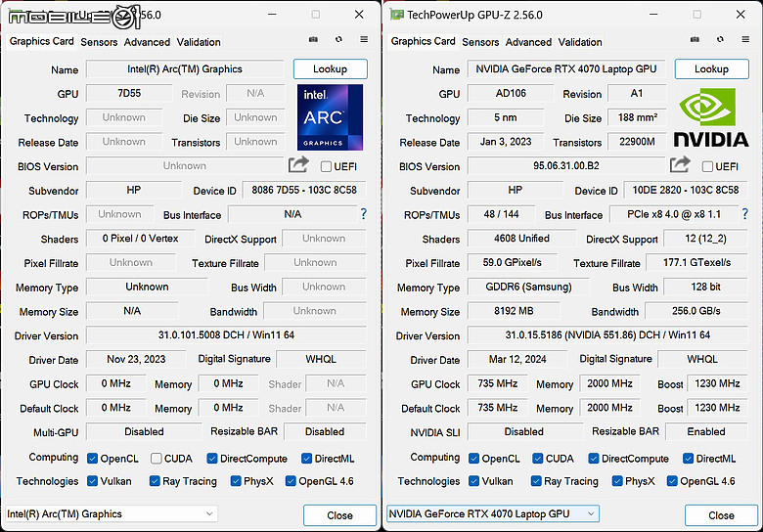Image resolution: width=763 pixels, height=532 pixels.
Task: Toggle UEFI checkbox in NVIDIA window
Action: pyautogui.click(x=707, y=167)
